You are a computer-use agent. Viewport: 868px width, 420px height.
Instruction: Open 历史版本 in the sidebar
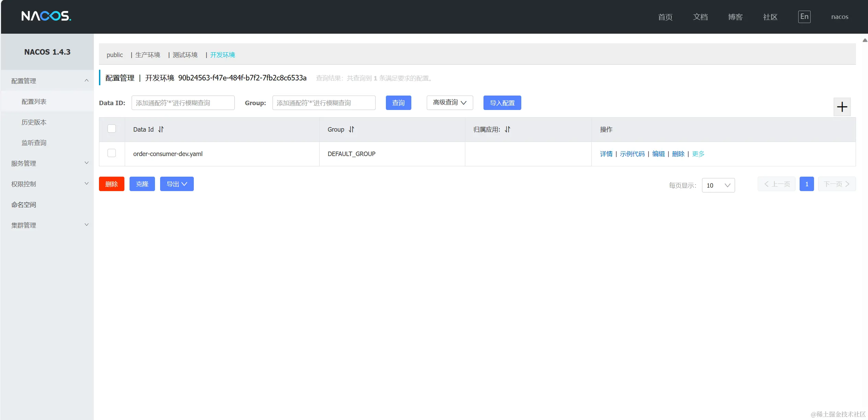34,122
